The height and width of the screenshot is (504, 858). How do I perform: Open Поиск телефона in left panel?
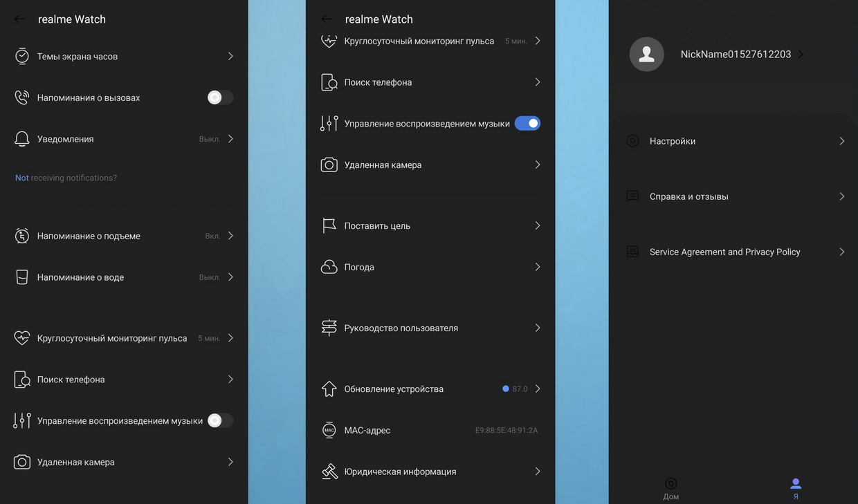tap(124, 380)
